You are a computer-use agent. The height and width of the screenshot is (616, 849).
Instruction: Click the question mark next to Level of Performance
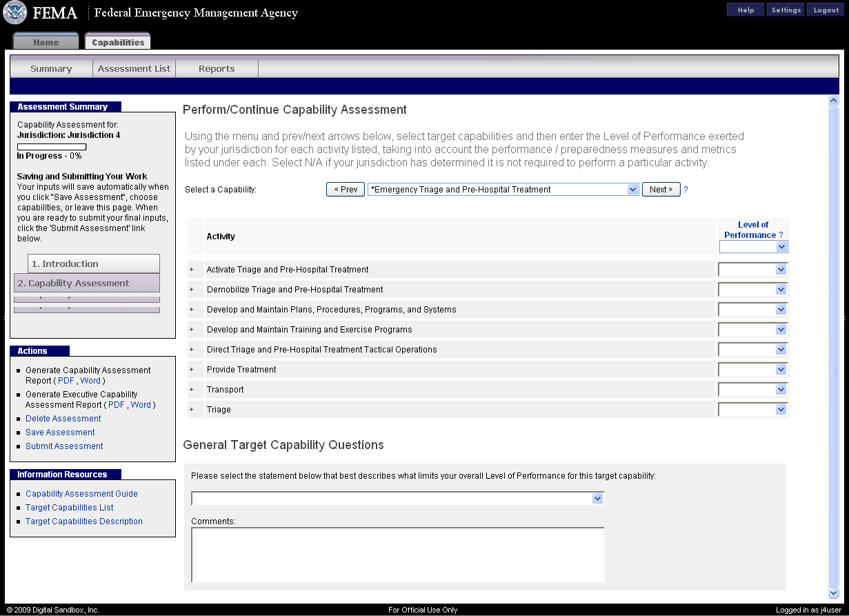point(781,235)
